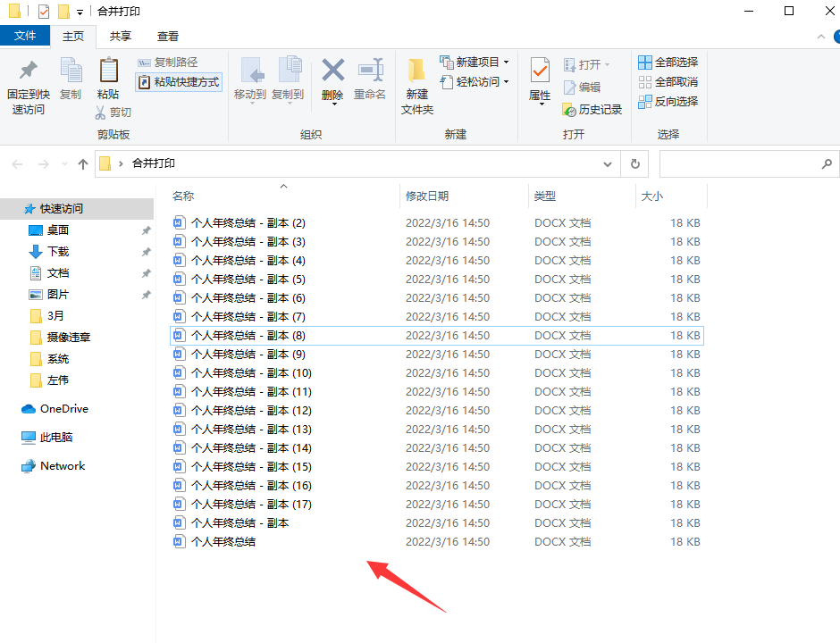Click the Delete red X icon
This screenshot has width=840, height=643.
point(332,71)
